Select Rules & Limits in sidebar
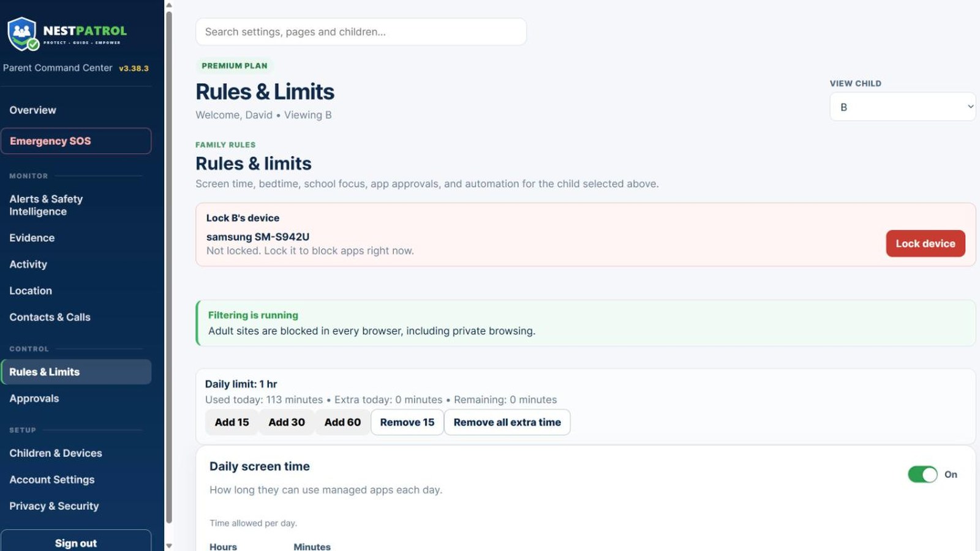 [x=76, y=372]
